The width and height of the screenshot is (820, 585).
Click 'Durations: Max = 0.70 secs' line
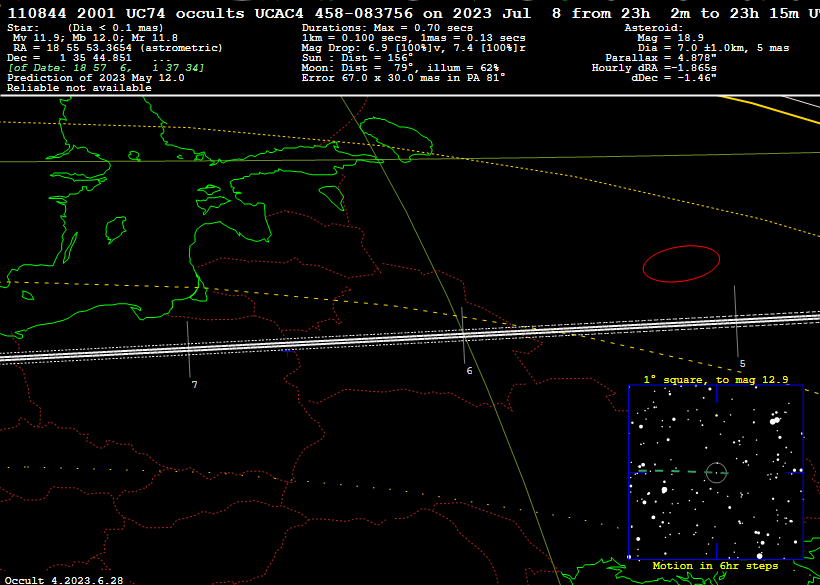388,28
